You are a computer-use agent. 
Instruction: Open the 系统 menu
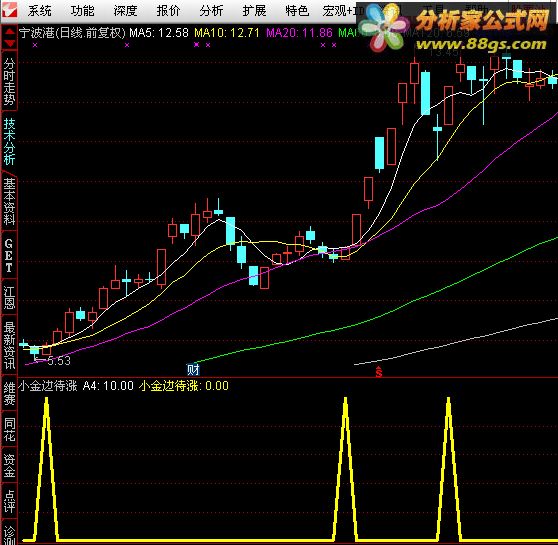coord(40,11)
